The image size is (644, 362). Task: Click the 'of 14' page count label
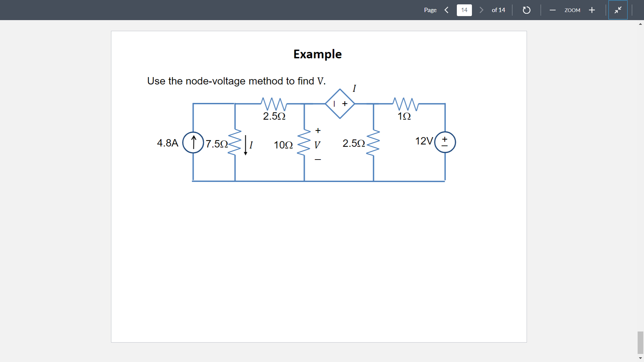coord(498,10)
